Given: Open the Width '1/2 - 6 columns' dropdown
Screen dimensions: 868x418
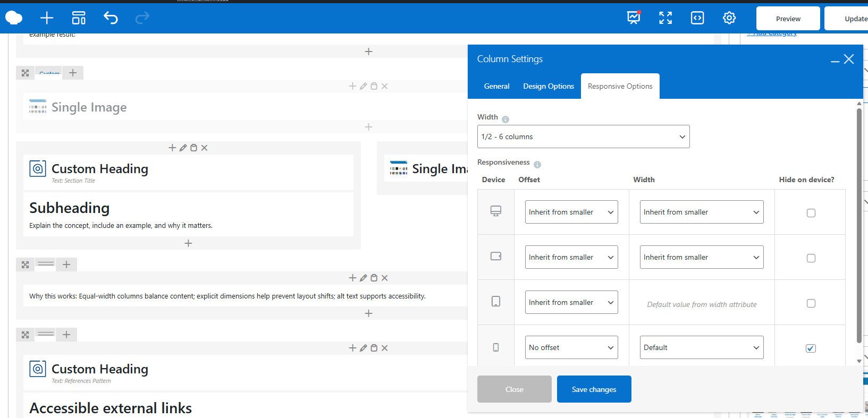Looking at the screenshot, I should (x=583, y=137).
